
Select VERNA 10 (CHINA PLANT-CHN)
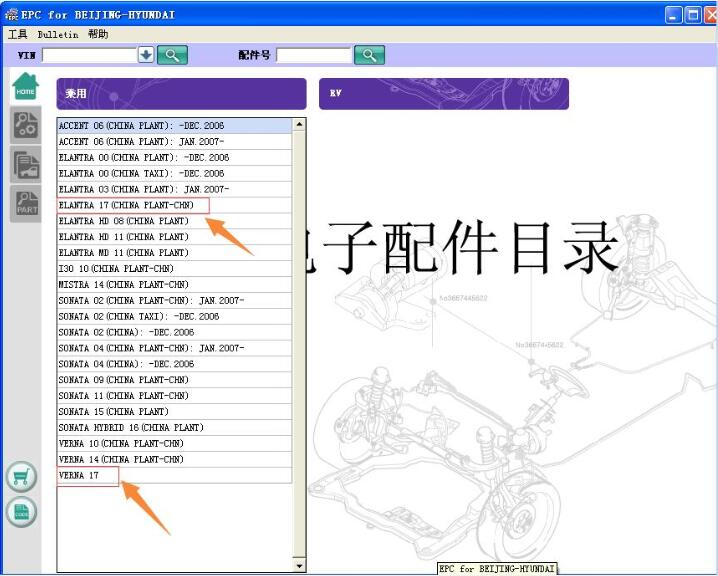coord(174,443)
